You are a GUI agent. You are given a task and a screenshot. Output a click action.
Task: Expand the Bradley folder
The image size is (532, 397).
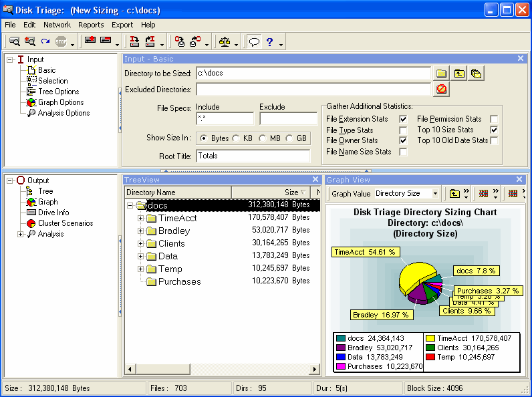click(x=140, y=231)
